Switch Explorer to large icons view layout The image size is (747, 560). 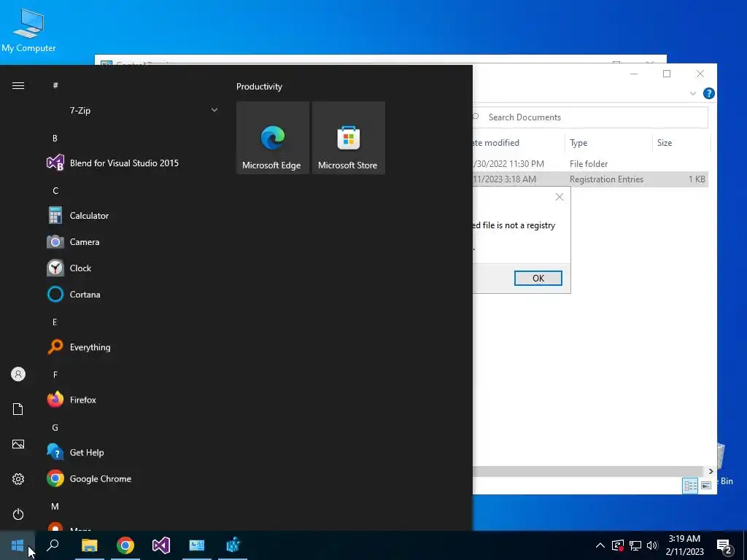706,486
